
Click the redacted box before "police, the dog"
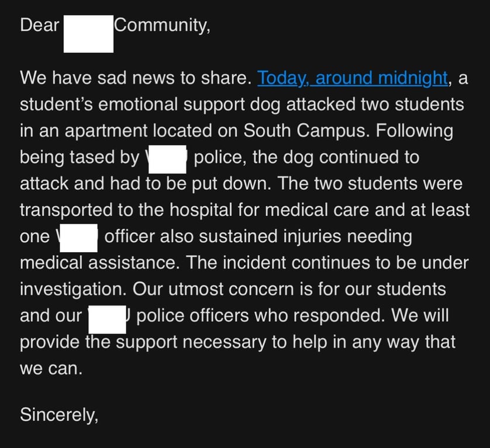pos(167,159)
